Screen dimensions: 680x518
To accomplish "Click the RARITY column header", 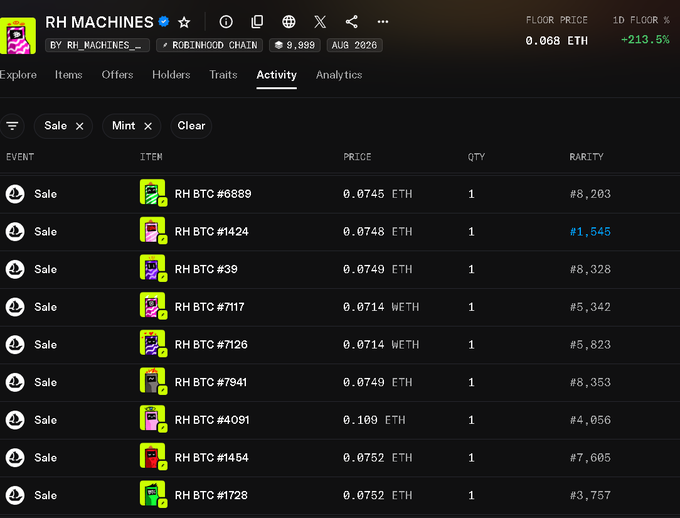I will pyautogui.click(x=586, y=157).
